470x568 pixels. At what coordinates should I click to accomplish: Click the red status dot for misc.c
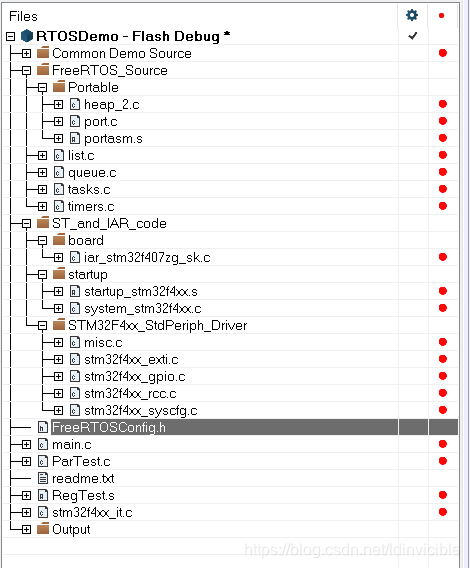coord(442,342)
